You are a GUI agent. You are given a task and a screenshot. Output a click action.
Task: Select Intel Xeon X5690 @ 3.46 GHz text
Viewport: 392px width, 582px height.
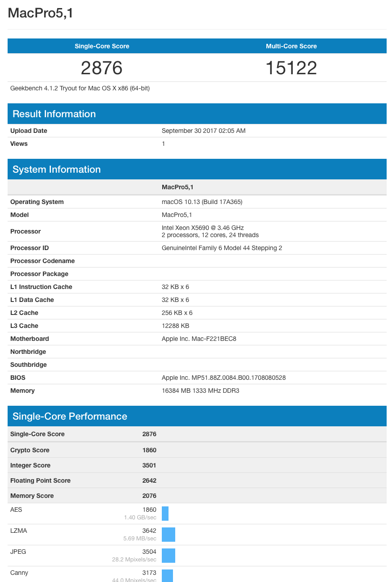203,228
